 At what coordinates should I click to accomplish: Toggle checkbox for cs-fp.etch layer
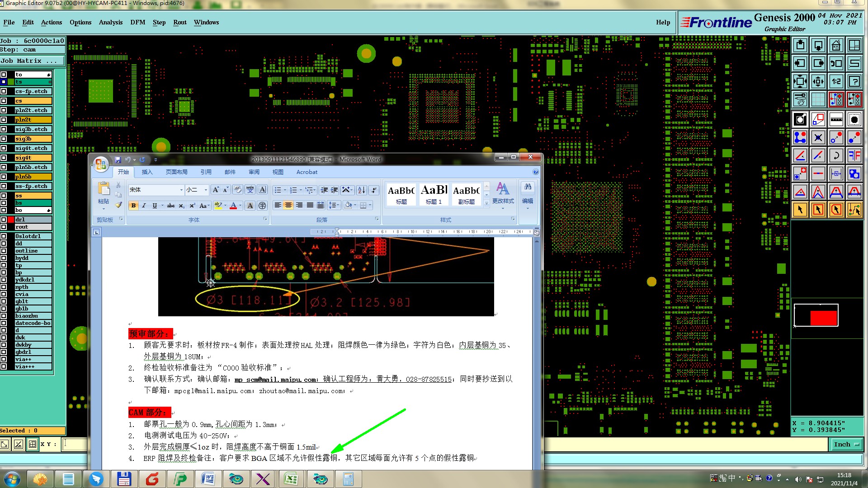(4, 91)
